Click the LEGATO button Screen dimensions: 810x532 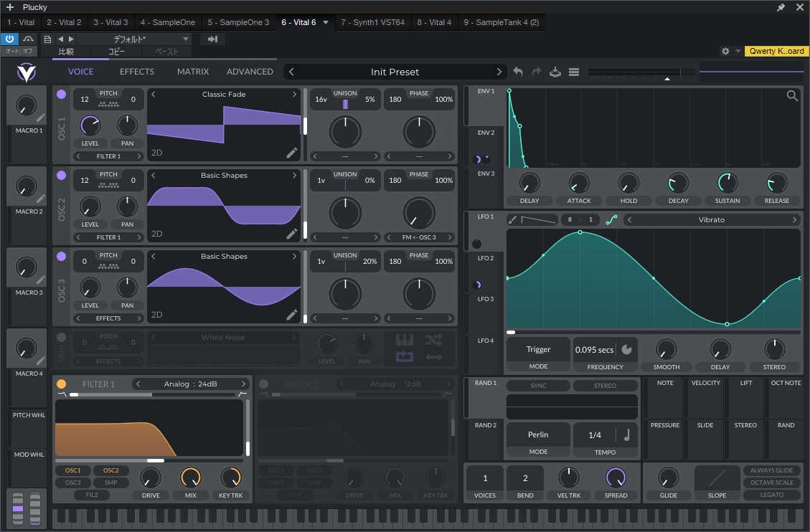pos(772,495)
